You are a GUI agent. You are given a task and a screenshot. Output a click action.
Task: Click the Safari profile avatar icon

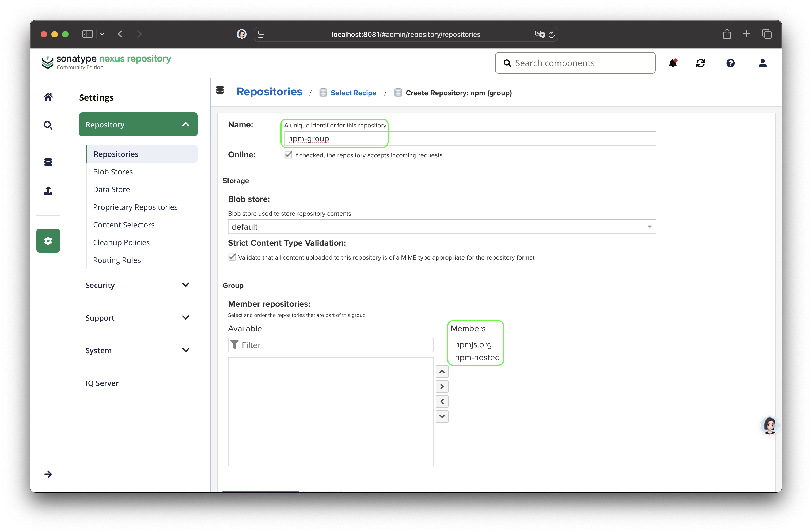pos(242,34)
